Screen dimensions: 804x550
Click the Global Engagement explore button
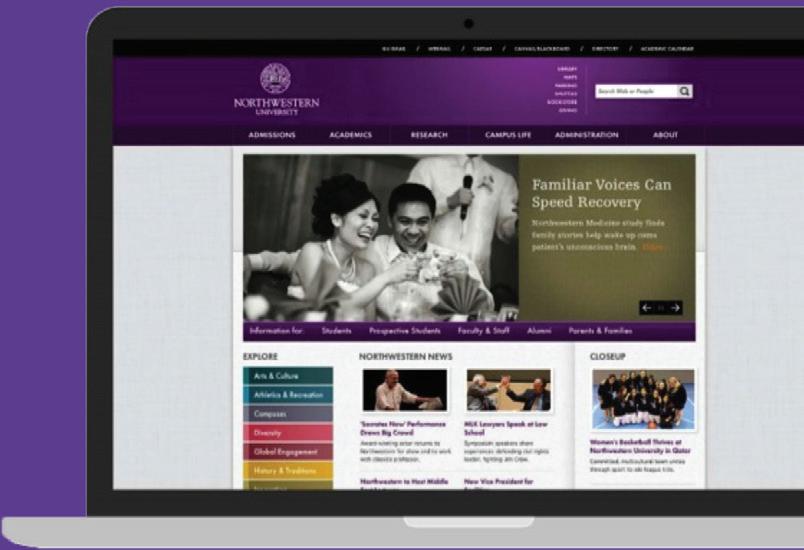pyautogui.click(x=288, y=452)
